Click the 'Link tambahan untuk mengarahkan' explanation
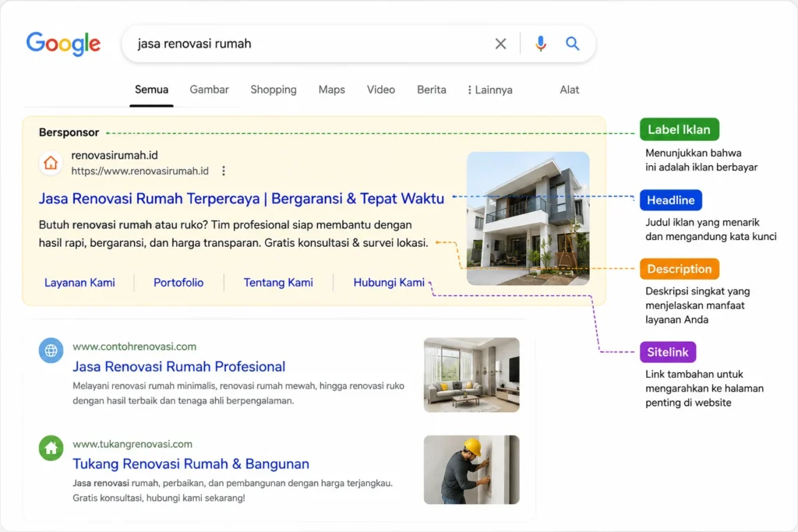This screenshot has width=798, height=532. [704, 388]
